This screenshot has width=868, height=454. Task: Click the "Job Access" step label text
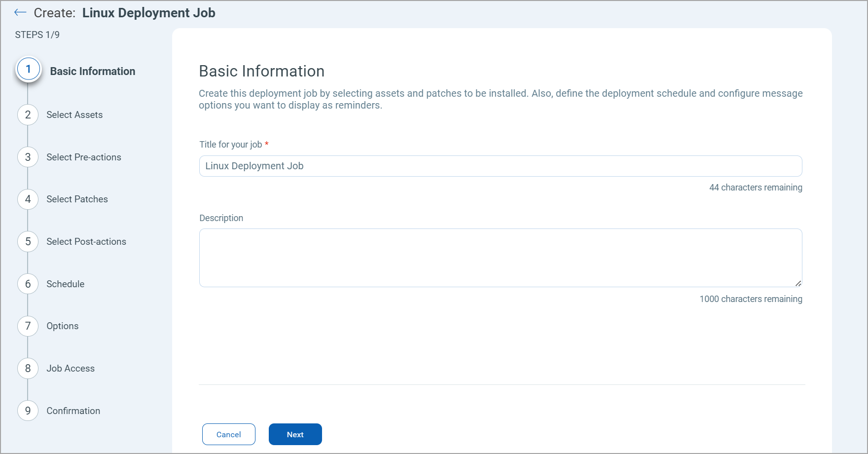point(71,368)
